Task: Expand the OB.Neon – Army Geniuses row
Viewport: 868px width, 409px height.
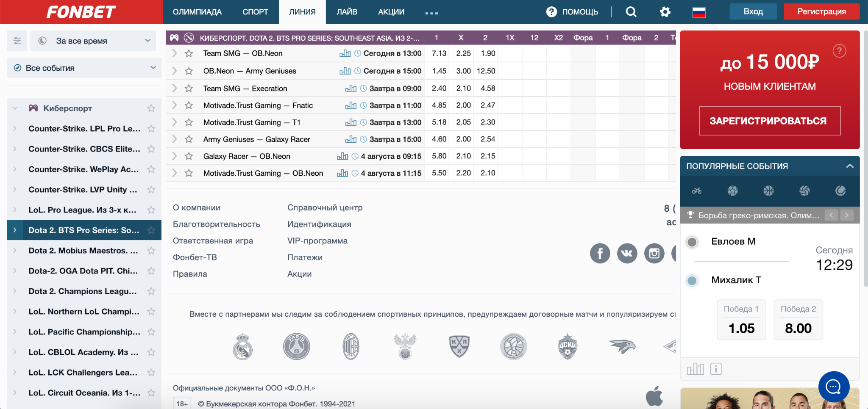Action: pyautogui.click(x=174, y=71)
